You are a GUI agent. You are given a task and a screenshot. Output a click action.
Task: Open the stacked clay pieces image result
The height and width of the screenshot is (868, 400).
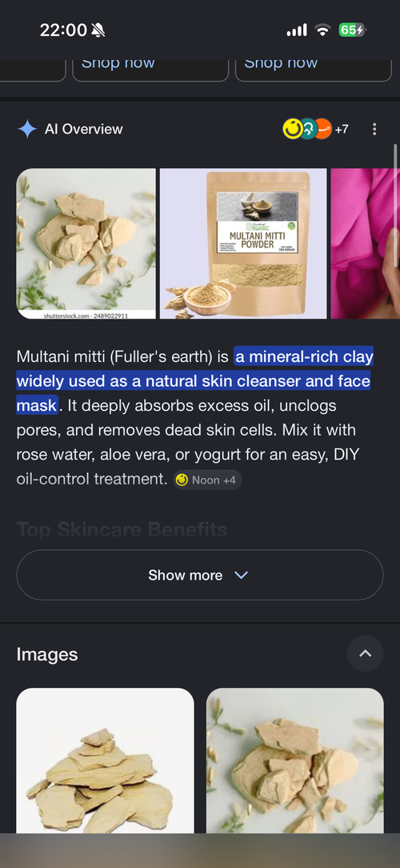[x=105, y=761]
